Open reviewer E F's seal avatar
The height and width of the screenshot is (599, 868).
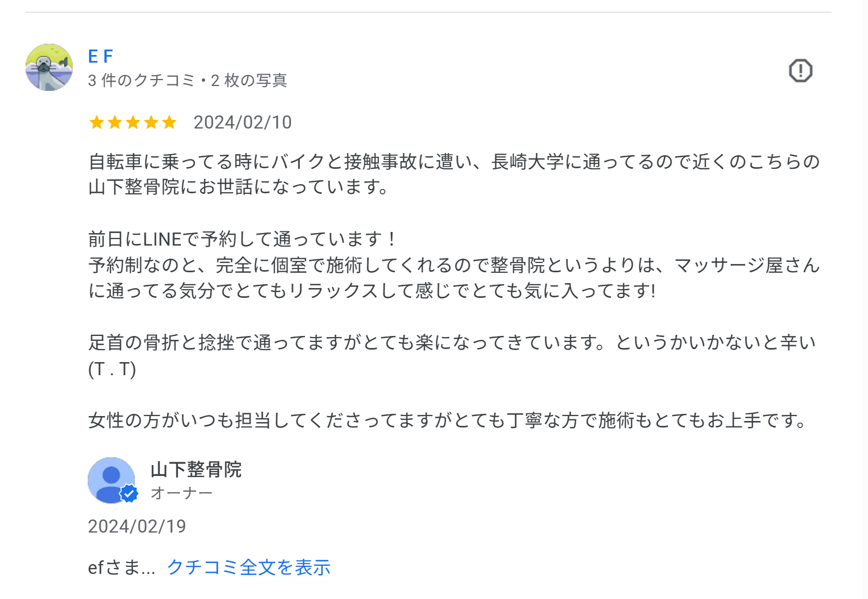(x=49, y=68)
